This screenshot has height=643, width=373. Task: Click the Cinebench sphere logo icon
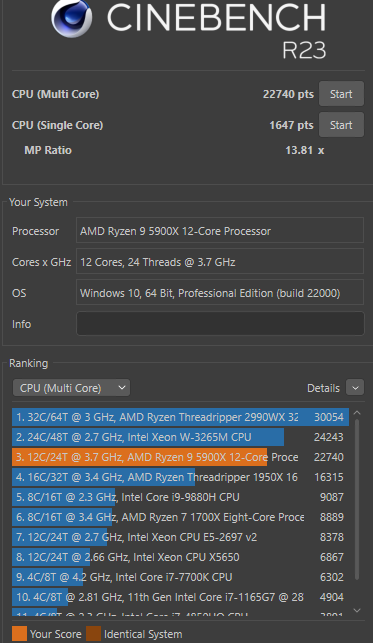71,18
